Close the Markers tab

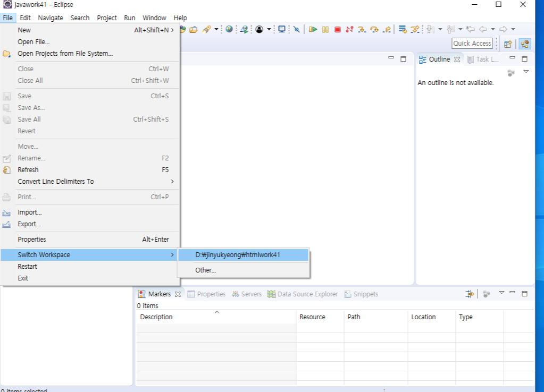point(178,294)
